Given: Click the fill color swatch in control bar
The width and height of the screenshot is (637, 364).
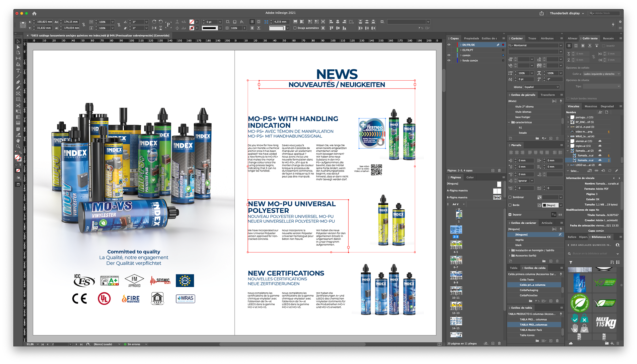Looking at the screenshot, I should pos(191,22).
